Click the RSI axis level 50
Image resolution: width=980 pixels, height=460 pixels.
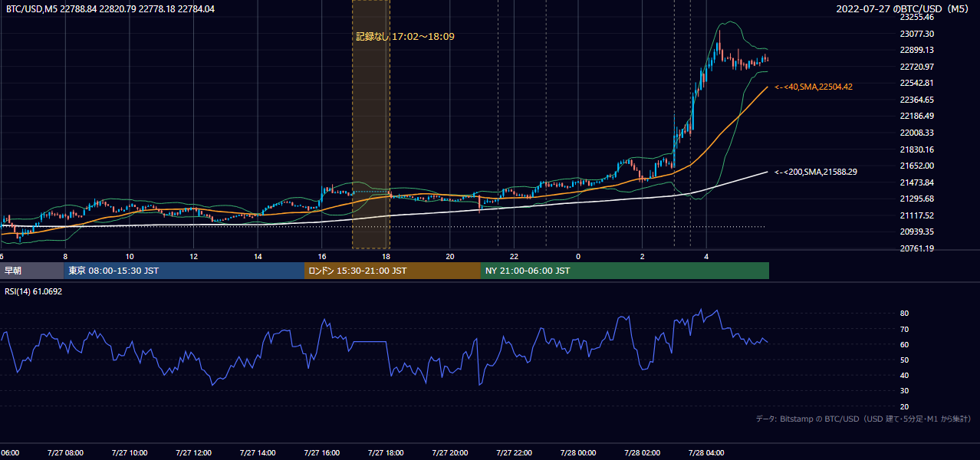coord(905,360)
